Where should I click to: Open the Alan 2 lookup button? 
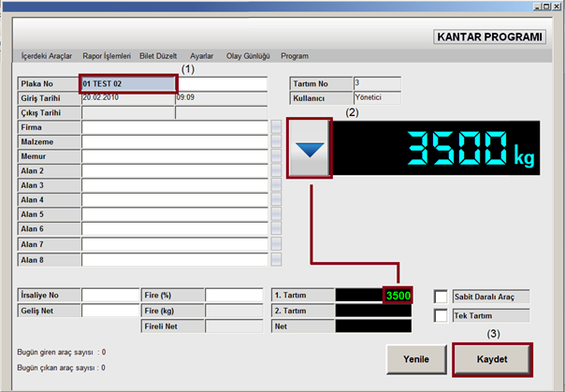click(276, 171)
